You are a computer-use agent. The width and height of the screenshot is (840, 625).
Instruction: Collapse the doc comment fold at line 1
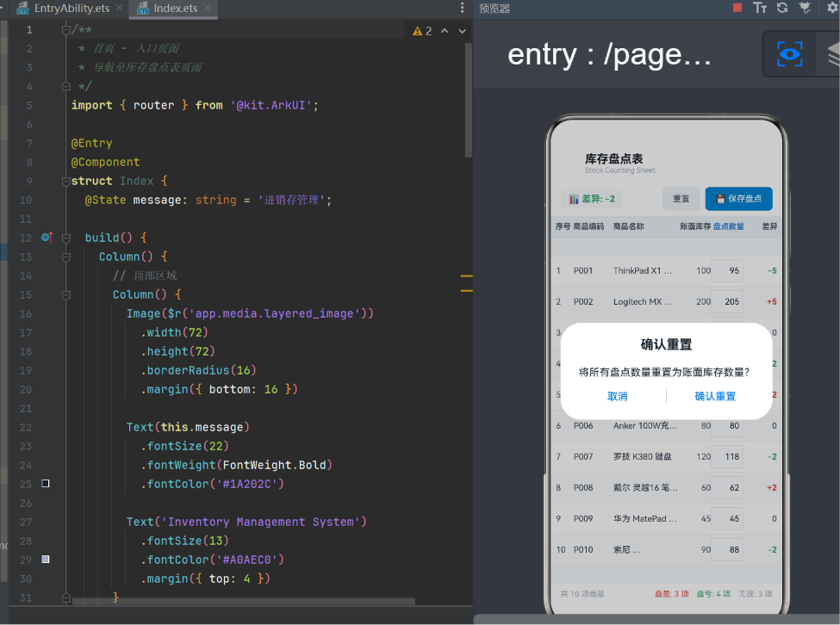click(x=65, y=30)
